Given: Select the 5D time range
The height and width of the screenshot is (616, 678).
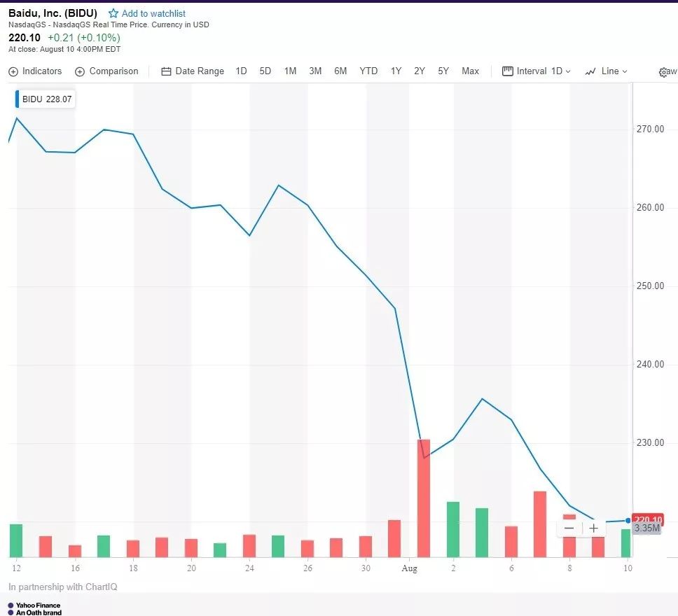Looking at the screenshot, I should (x=265, y=71).
